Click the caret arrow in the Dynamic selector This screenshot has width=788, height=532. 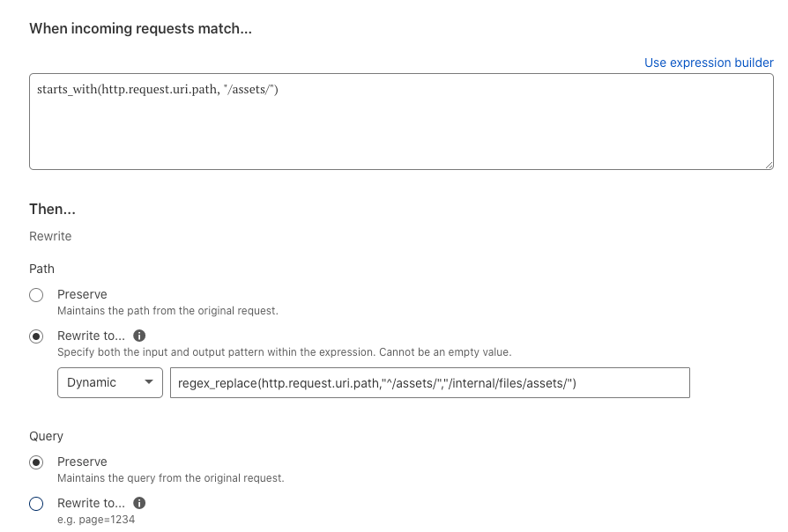pyautogui.click(x=149, y=382)
